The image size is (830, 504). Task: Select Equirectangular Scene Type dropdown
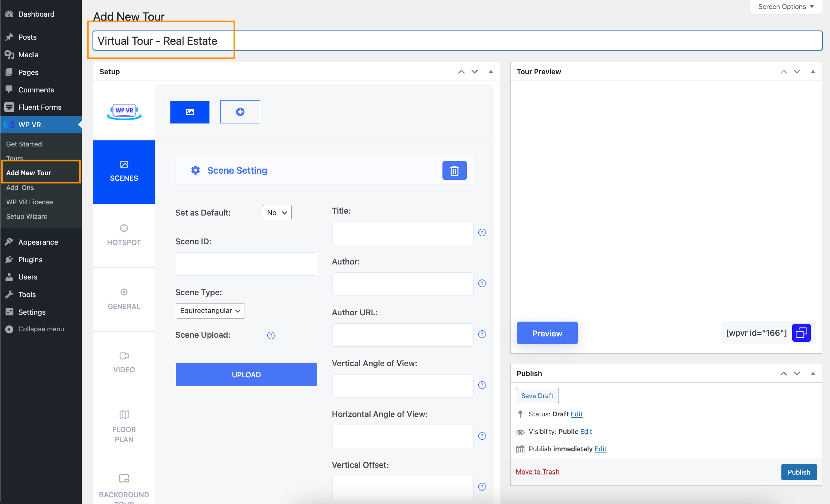coord(210,310)
